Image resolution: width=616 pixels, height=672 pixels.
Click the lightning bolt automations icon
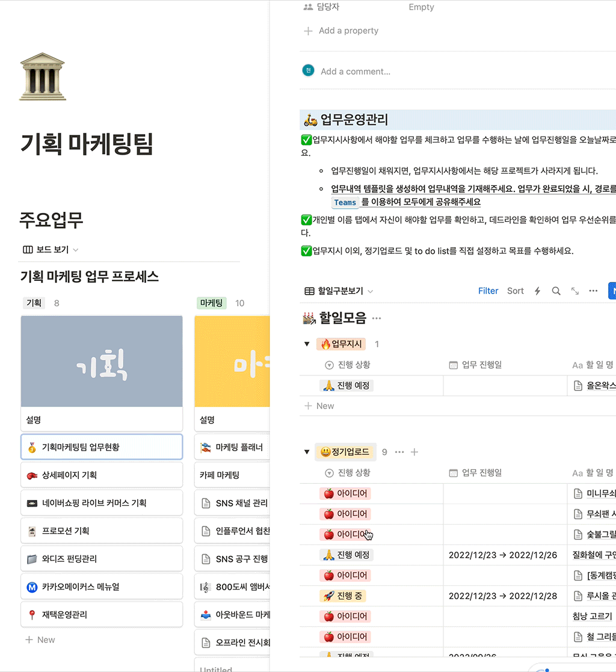(537, 291)
